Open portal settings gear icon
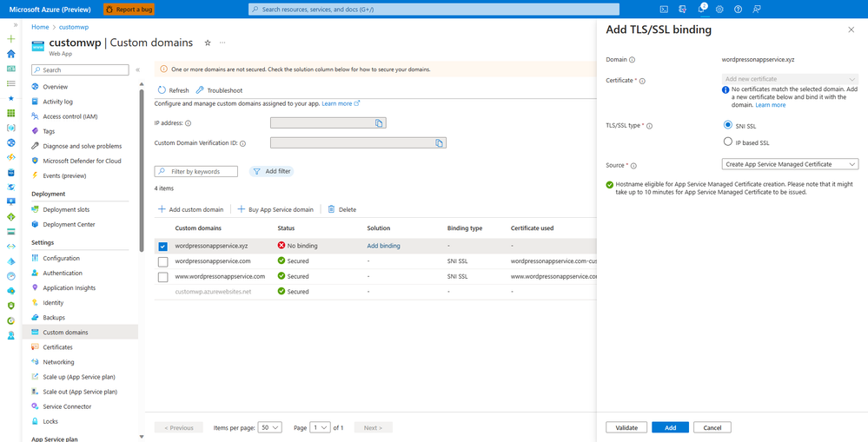This screenshot has width=868, height=442. (719, 9)
